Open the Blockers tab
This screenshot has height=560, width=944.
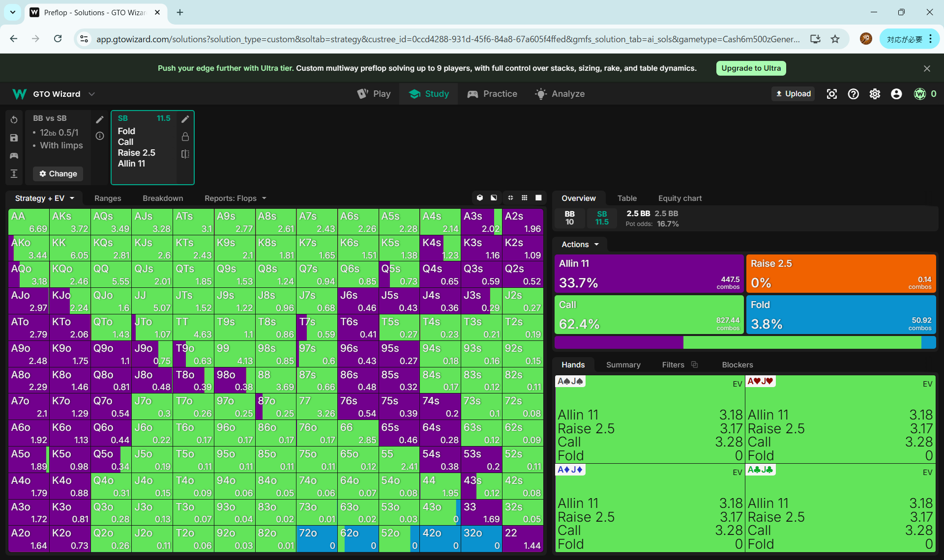click(737, 364)
